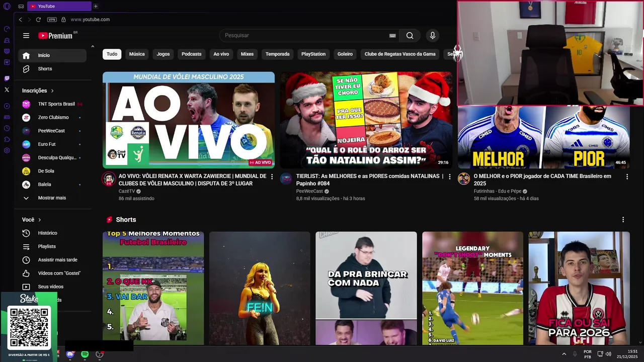The image size is (644, 362).
Task: Click the site lock icon in address bar
Action: pyautogui.click(x=63, y=20)
